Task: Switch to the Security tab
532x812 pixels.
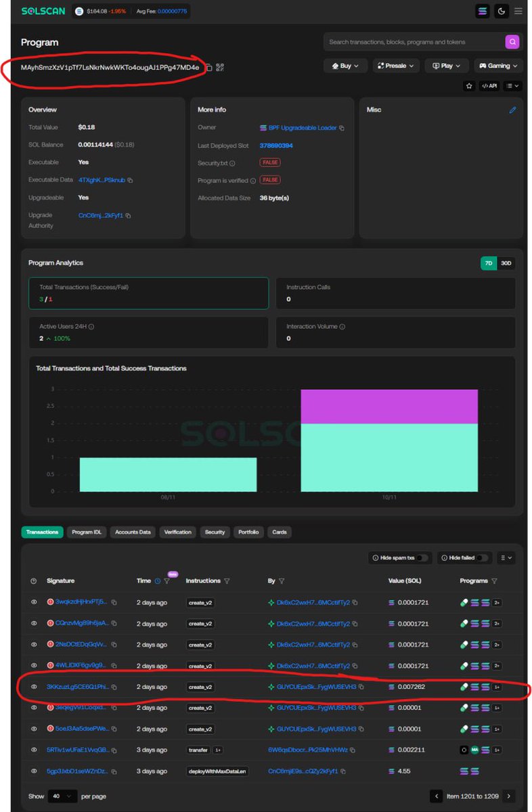Action: click(x=215, y=533)
